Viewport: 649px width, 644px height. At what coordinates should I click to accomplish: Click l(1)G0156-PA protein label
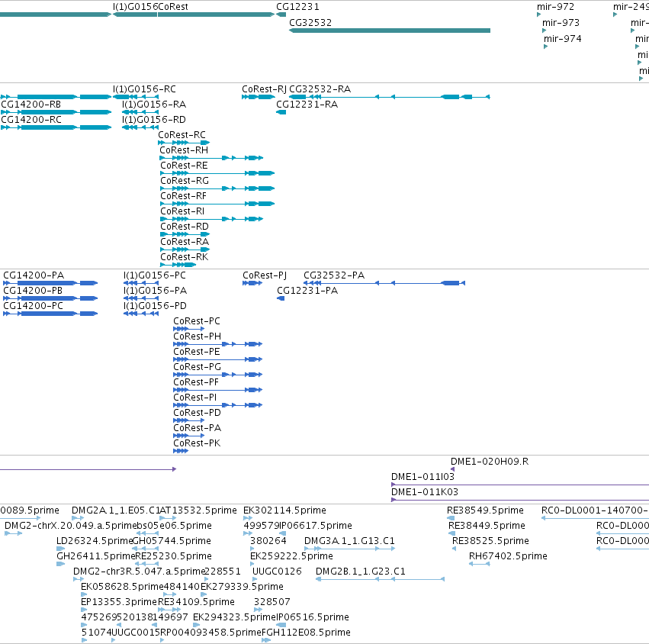pyautogui.click(x=155, y=291)
